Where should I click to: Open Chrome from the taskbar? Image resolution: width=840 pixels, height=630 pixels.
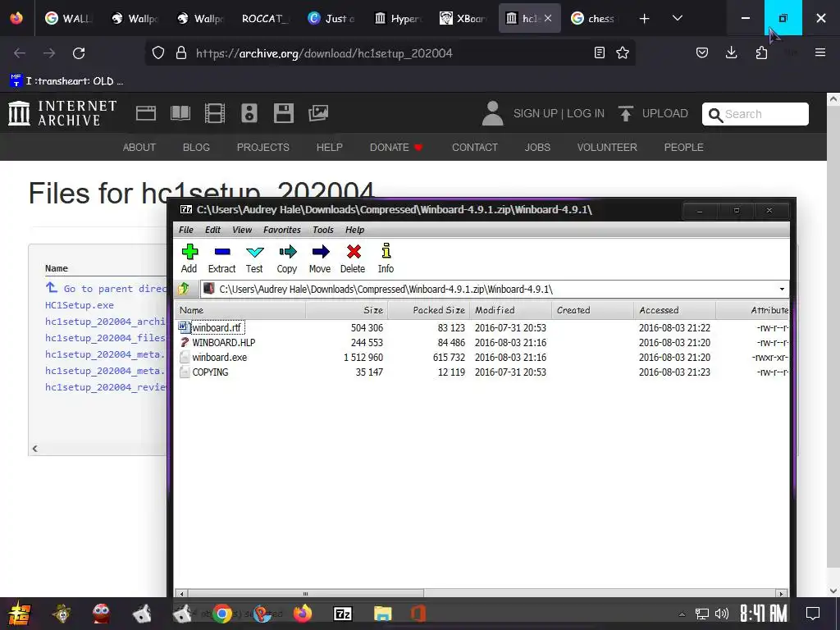pos(222,614)
